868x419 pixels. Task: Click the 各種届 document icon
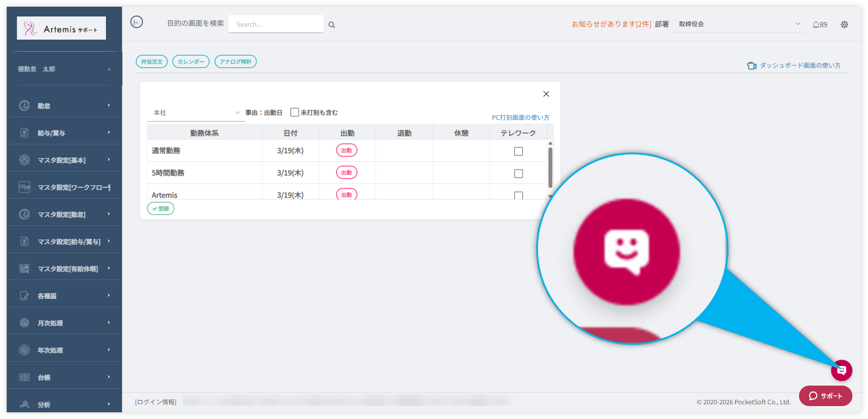[24, 296]
